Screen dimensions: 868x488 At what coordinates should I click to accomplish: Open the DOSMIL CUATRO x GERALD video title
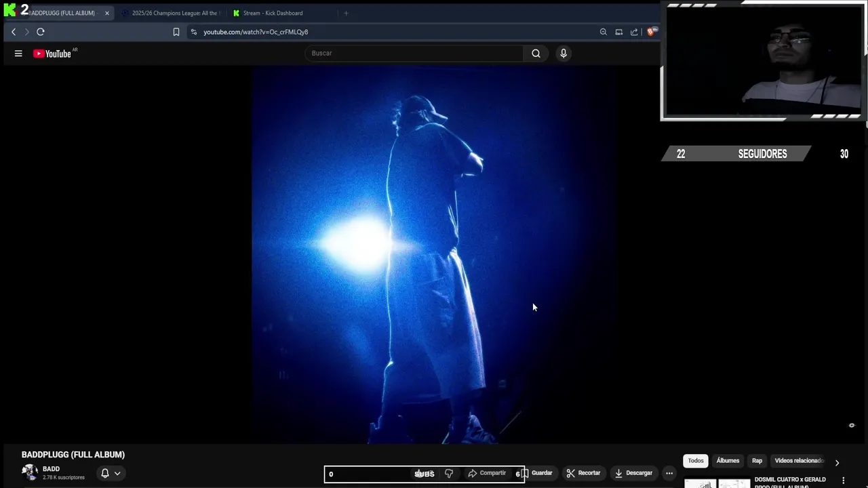coord(790,482)
